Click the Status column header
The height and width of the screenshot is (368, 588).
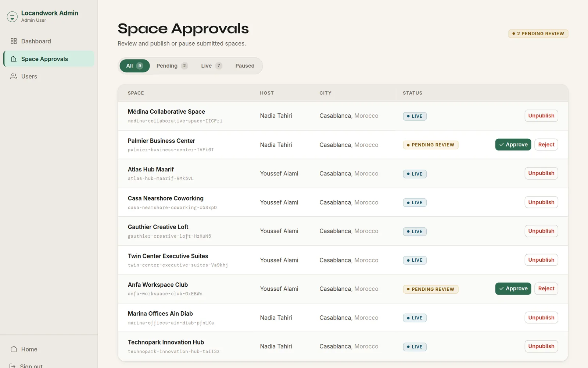click(x=412, y=93)
